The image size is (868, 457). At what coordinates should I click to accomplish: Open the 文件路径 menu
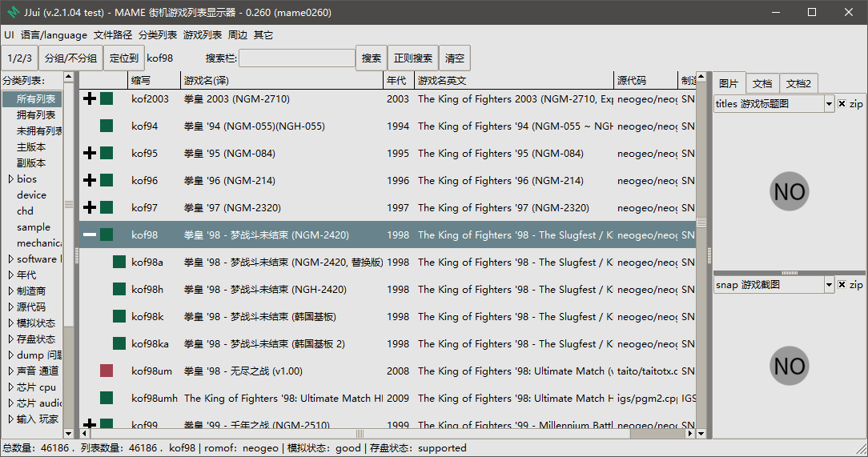click(x=113, y=35)
